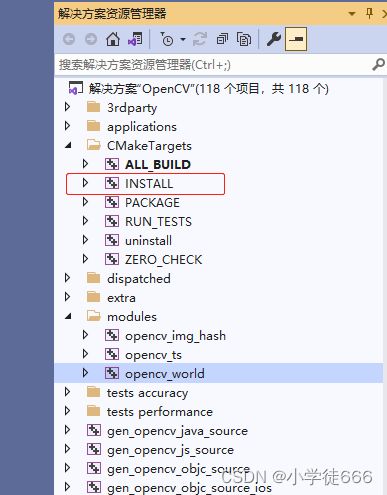Select the ALL_BUILD project
The width and height of the screenshot is (387, 495).
coord(158,165)
